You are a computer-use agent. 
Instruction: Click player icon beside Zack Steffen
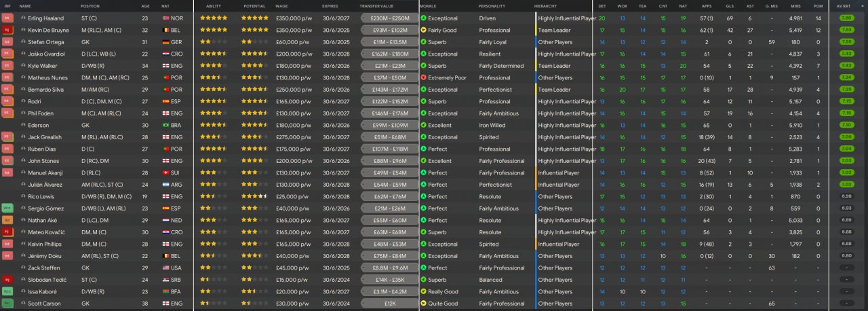[23, 268]
